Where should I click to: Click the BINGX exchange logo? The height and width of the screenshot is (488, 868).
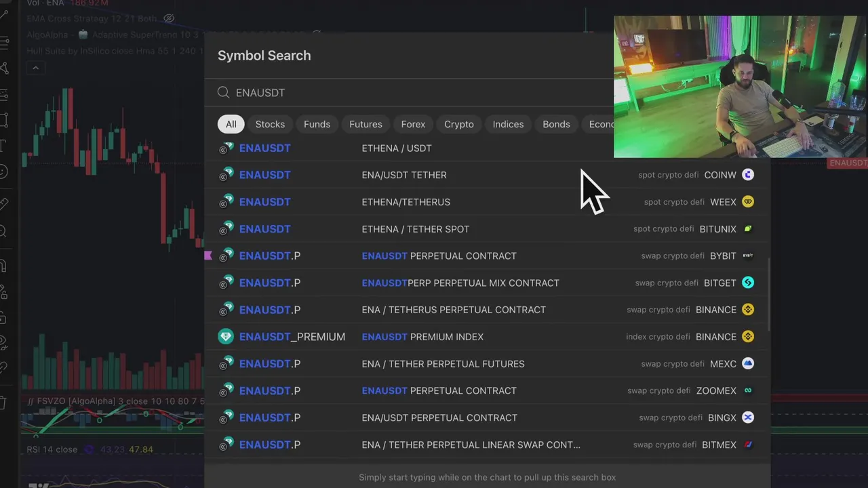748,418
